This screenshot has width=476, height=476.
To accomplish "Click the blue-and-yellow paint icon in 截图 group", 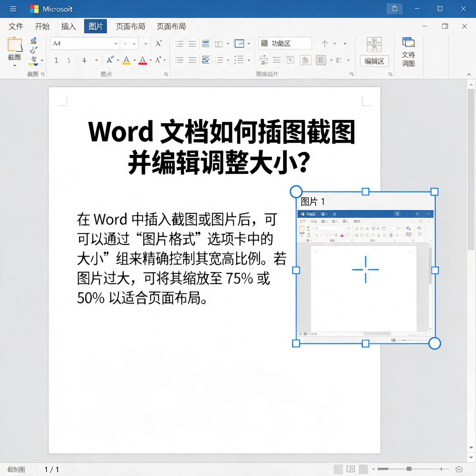I will (33, 61).
